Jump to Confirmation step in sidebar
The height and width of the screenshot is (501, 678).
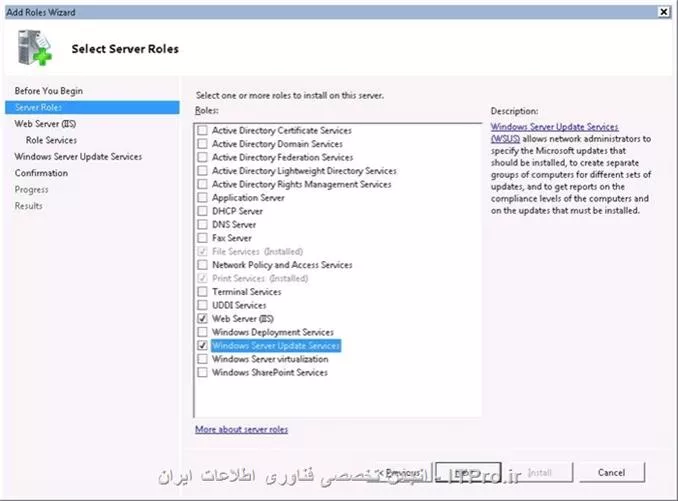(41, 173)
